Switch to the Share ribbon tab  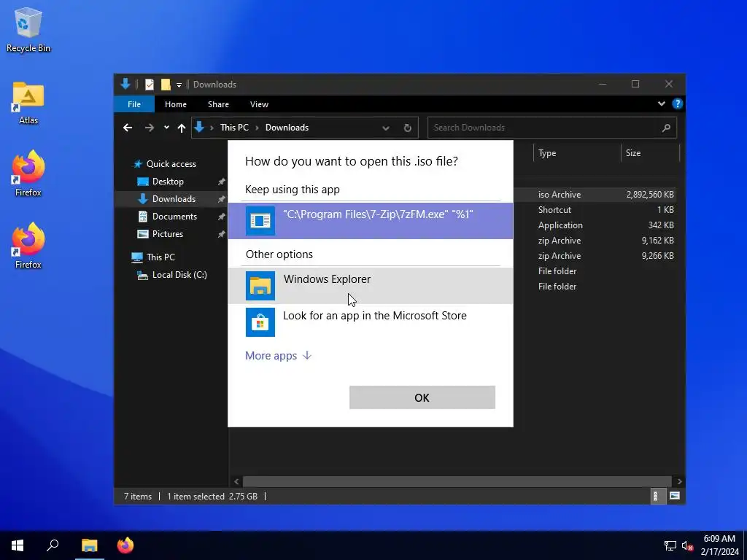coord(218,104)
